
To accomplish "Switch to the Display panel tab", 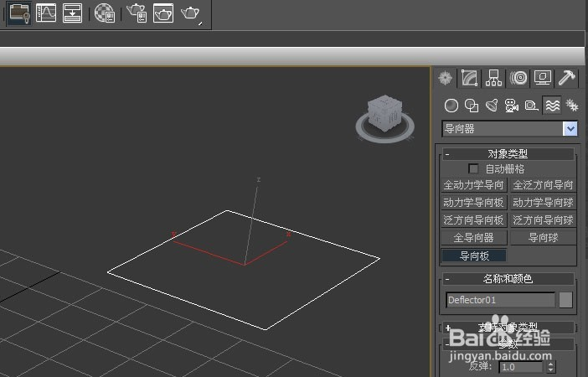I will pyautogui.click(x=543, y=78).
